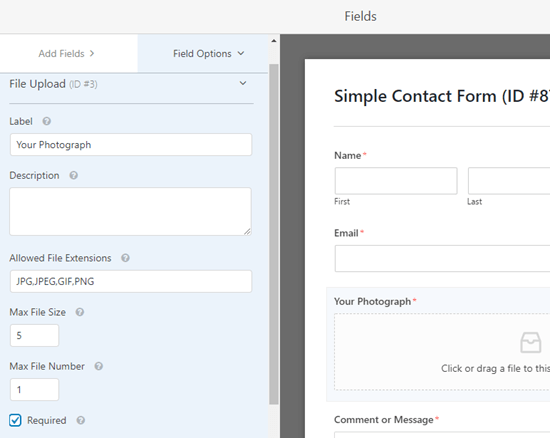Click the Add Fields arrow chevron
This screenshot has height=438, width=550.
[92, 53]
